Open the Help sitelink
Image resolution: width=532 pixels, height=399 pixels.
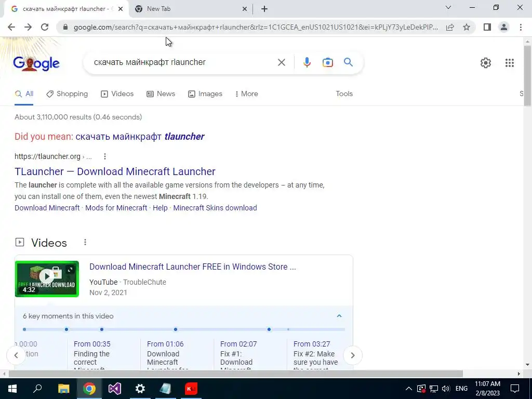coord(160,208)
